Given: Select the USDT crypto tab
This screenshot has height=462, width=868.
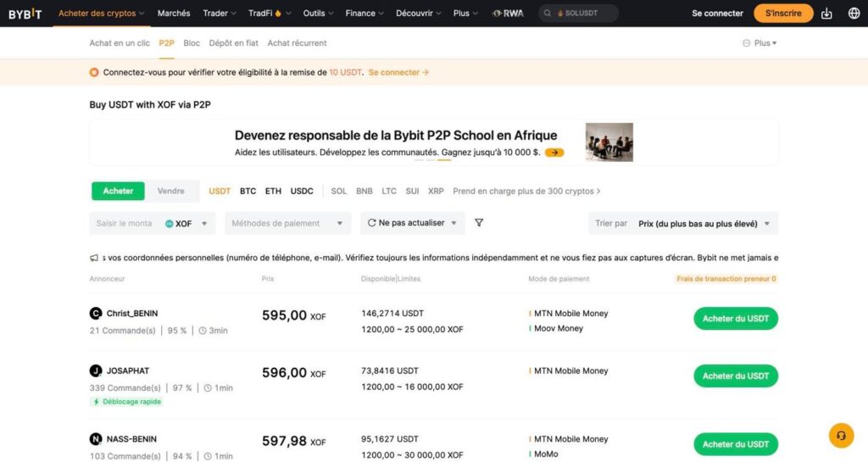Looking at the screenshot, I should point(220,191).
